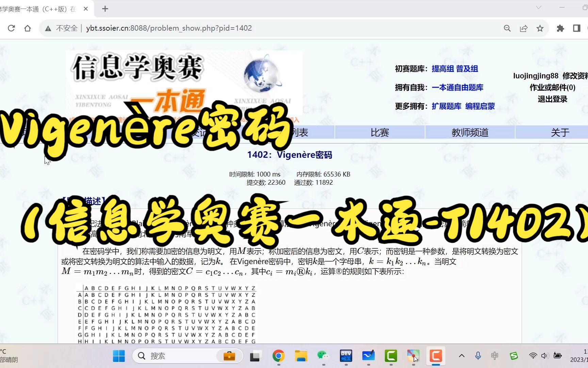Open the 一本通自由题库 link
Viewport: 588px width, 368px height.
(457, 88)
